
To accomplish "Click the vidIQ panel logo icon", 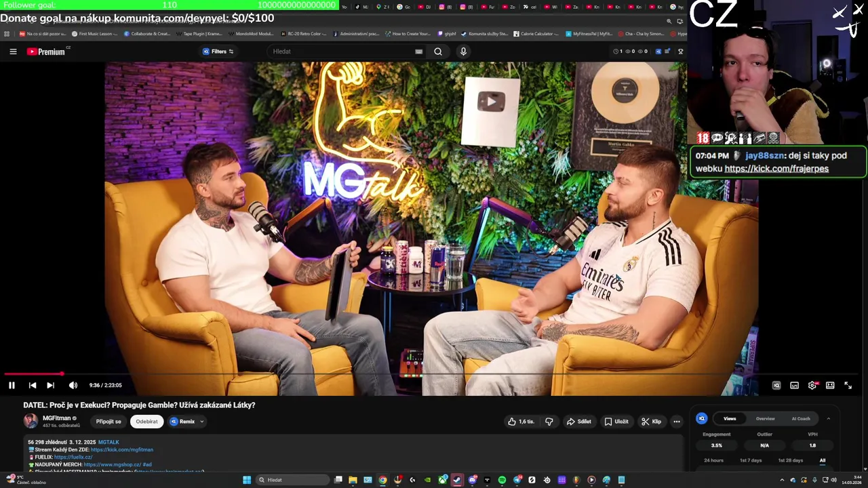I will pyautogui.click(x=701, y=418).
